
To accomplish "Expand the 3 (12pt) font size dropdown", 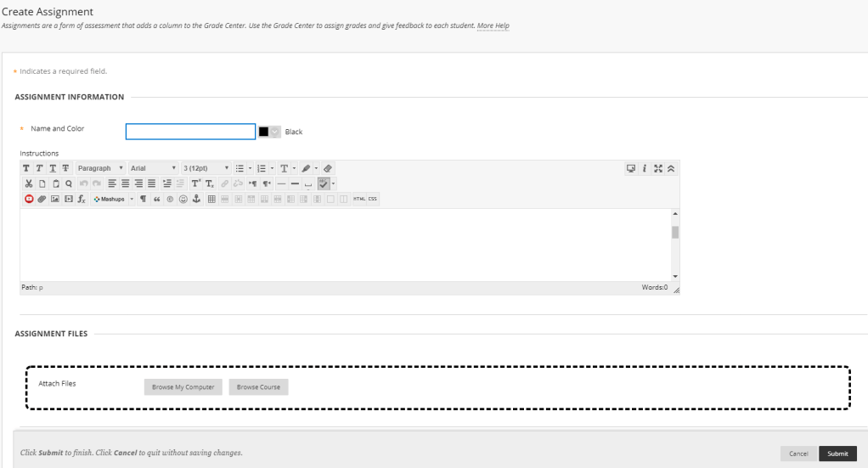I will pos(206,168).
